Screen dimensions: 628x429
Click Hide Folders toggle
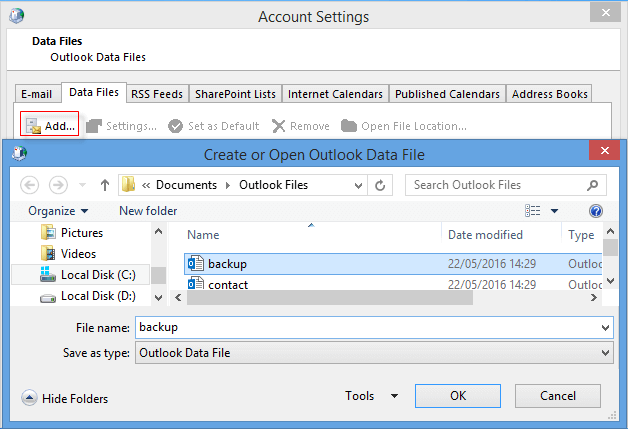click(64, 399)
